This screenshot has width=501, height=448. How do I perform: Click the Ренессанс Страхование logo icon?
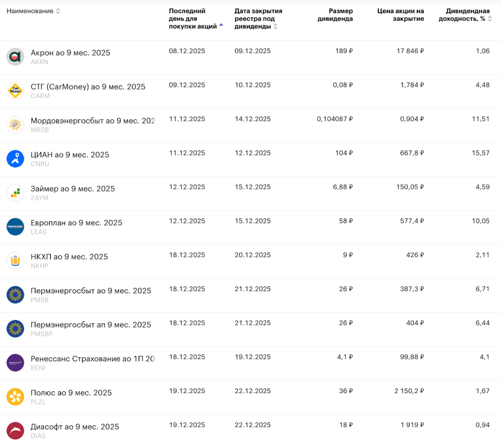(15, 363)
